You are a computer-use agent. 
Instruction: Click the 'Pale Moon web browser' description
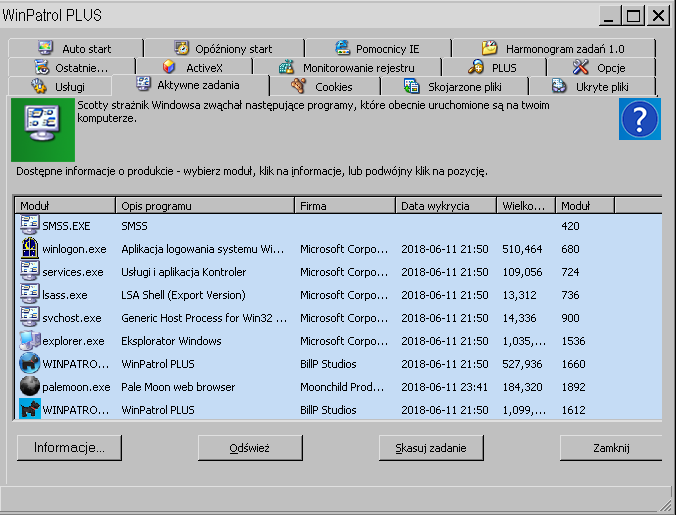178,387
